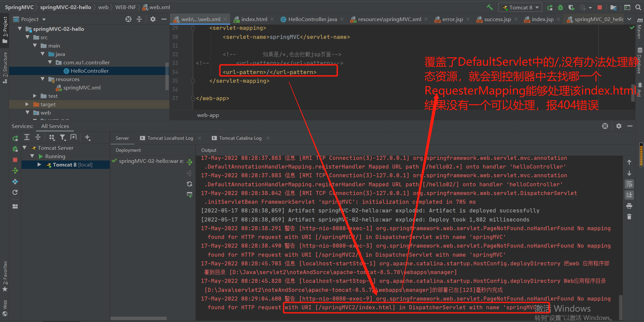Open the Structure tool window tab
The height and width of the screenshot is (322, 644).
(5, 67)
